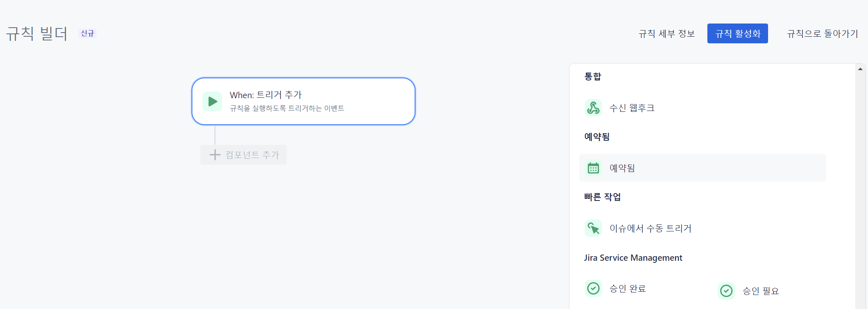The width and height of the screenshot is (868, 309).
Task: Click the green play trigger icon
Action: (212, 101)
